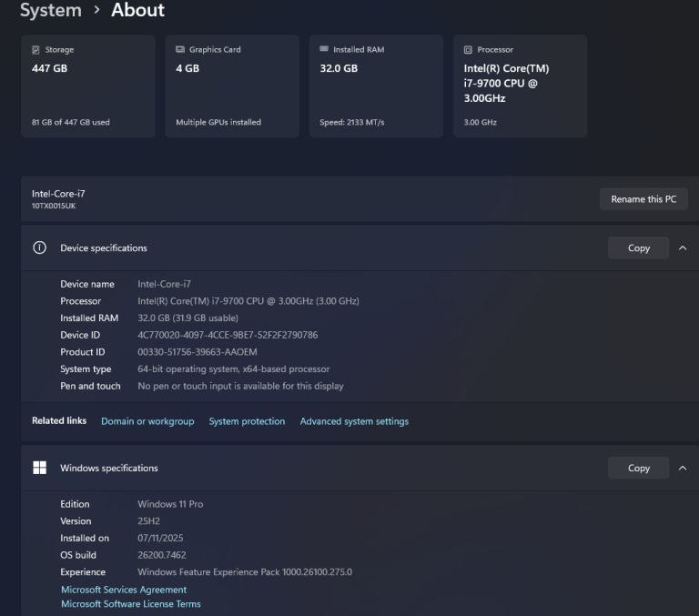This screenshot has width=699, height=616.
Task: View the Microsoft Software License Terms
Action: 131,604
